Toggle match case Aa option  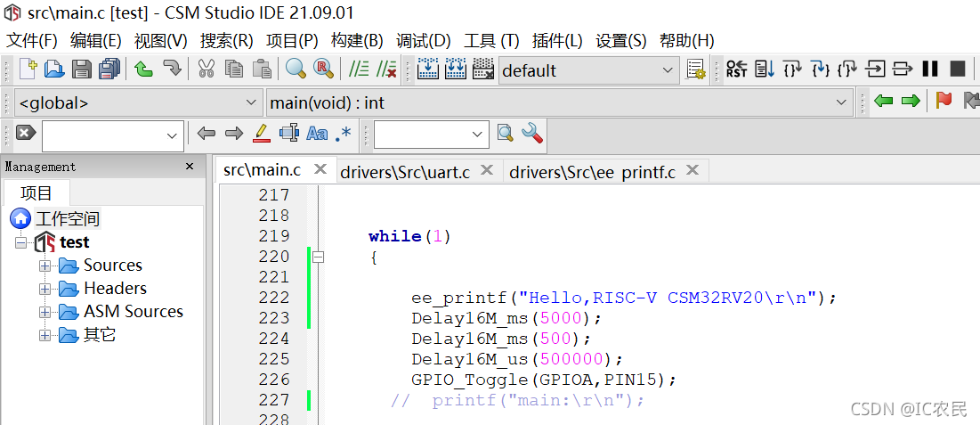[317, 134]
